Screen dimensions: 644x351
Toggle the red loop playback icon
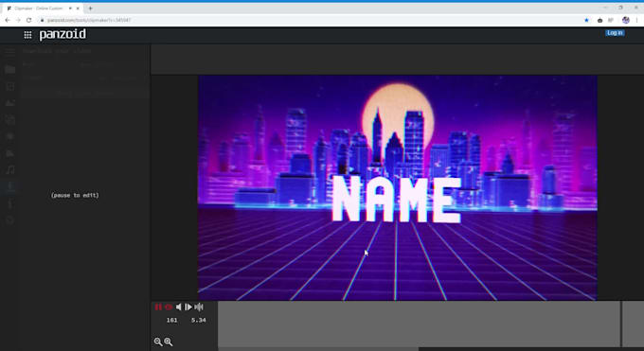pos(169,307)
